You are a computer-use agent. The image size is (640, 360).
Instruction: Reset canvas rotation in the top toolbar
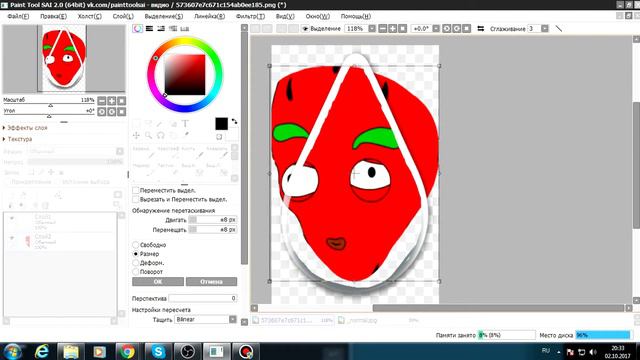click(x=467, y=29)
